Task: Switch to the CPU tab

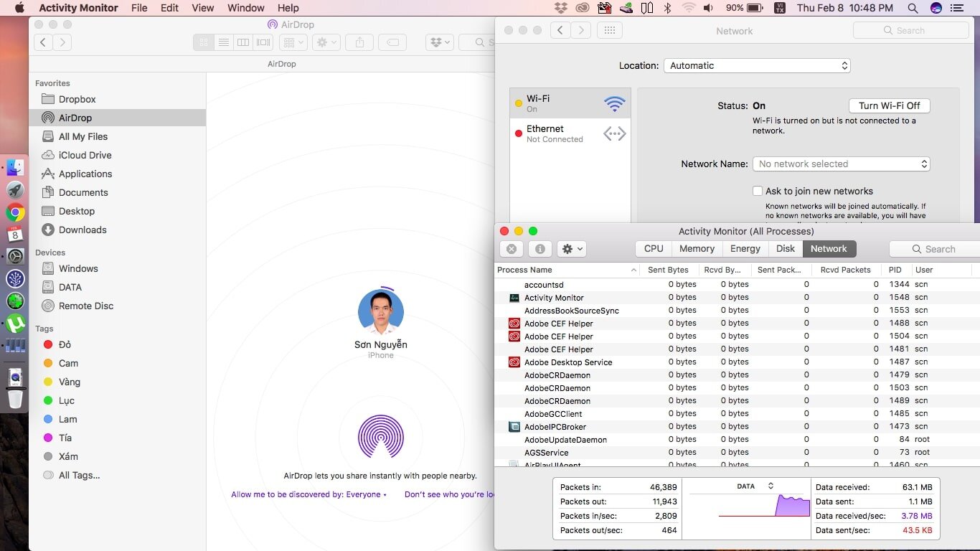Action: point(654,248)
